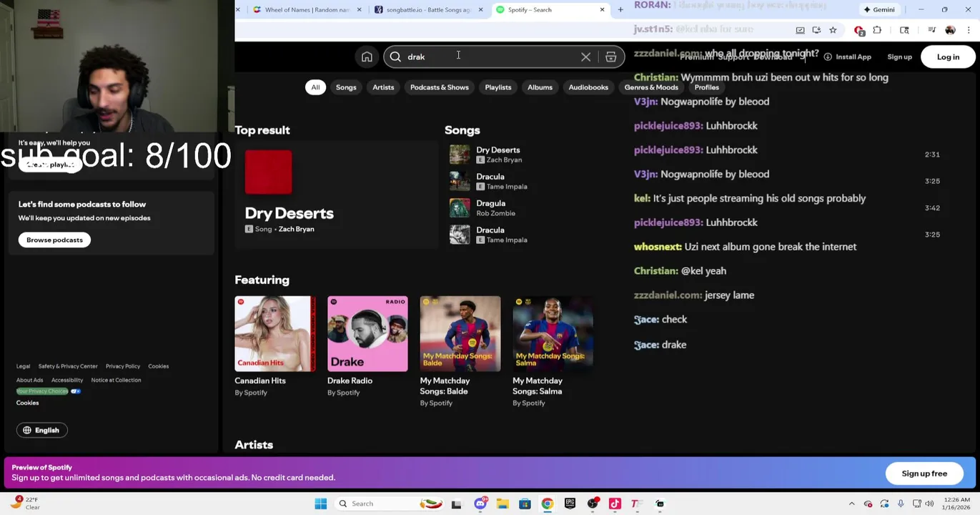Open the volume control in system tray

pos(929,504)
